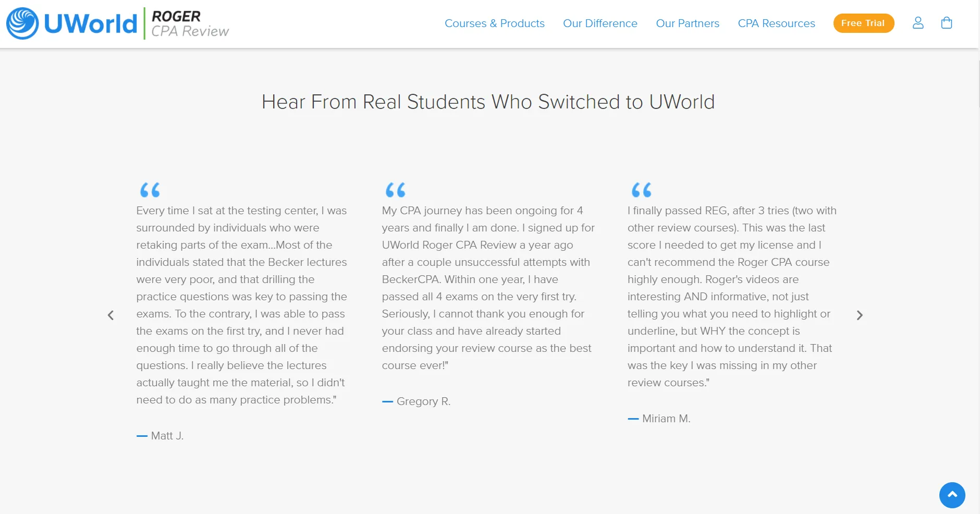Click the quote mark above Matt's testimonial

[x=150, y=190]
